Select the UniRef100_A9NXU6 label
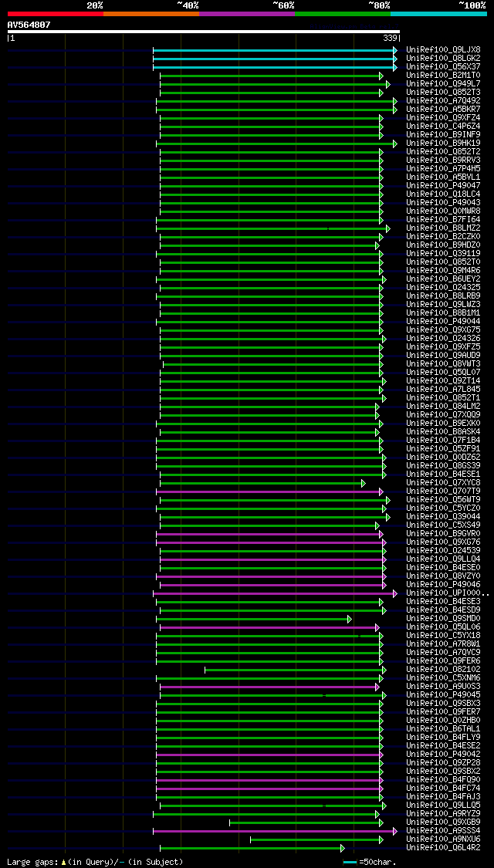Image resolution: width=494 pixels, height=868 pixels. pyautogui.click(x=443, y=839)
